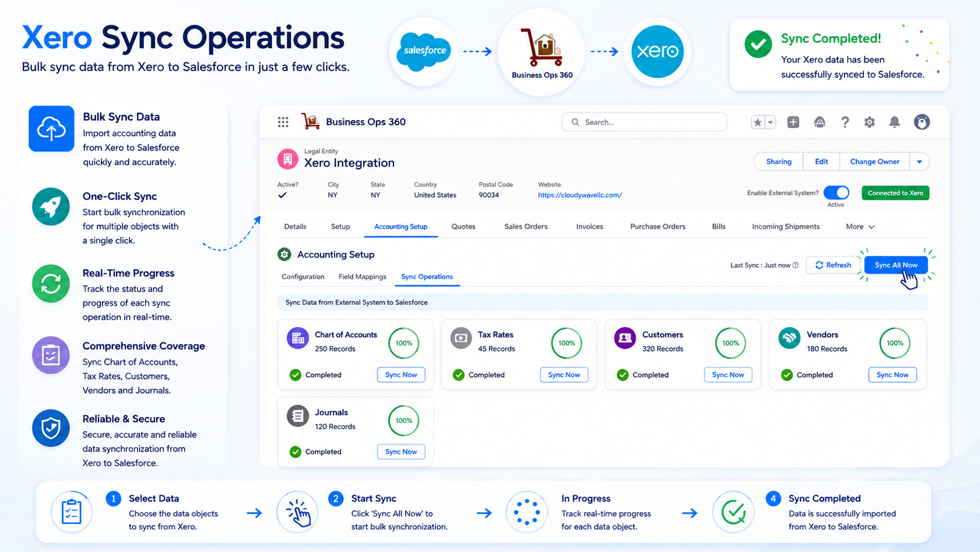The height and width of the screenshot is (552, 980).
Task: Switch to the Details tab
Action: point(295,226)
